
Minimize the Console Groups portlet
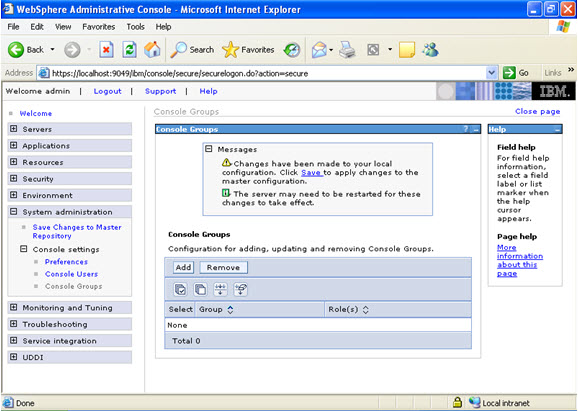click(x=476, y=129)
